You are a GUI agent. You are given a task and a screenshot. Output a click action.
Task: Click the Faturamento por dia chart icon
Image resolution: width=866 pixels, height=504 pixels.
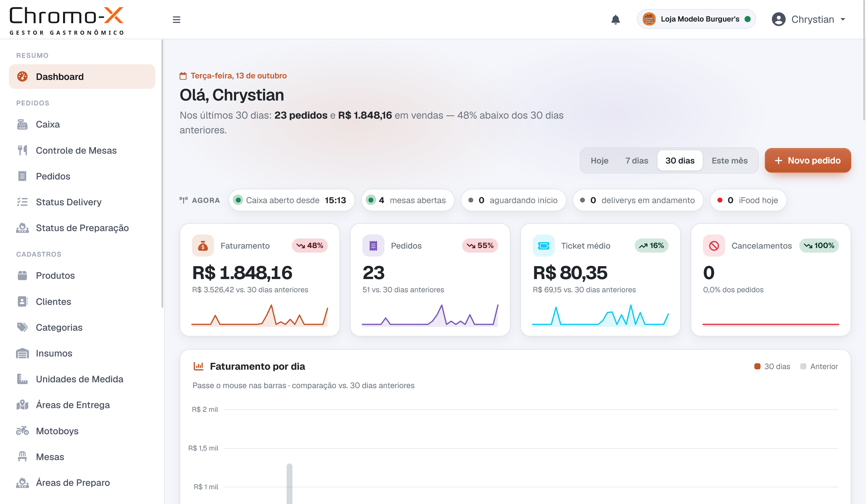coord(198,366)
